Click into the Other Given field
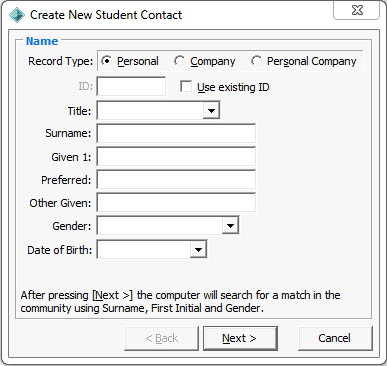This screenshot has width=387, height=366. pyautogui.click(x=176, y=203)
